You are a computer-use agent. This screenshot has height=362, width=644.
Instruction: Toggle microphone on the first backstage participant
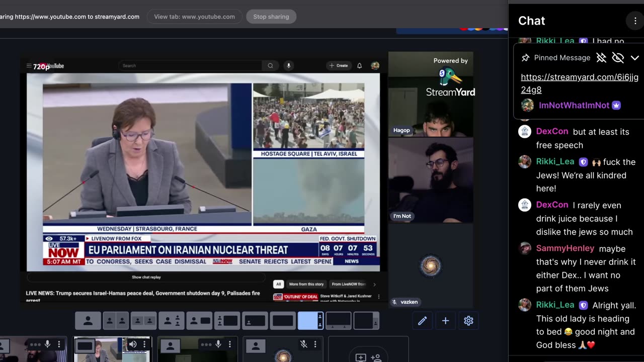[47, 344]
